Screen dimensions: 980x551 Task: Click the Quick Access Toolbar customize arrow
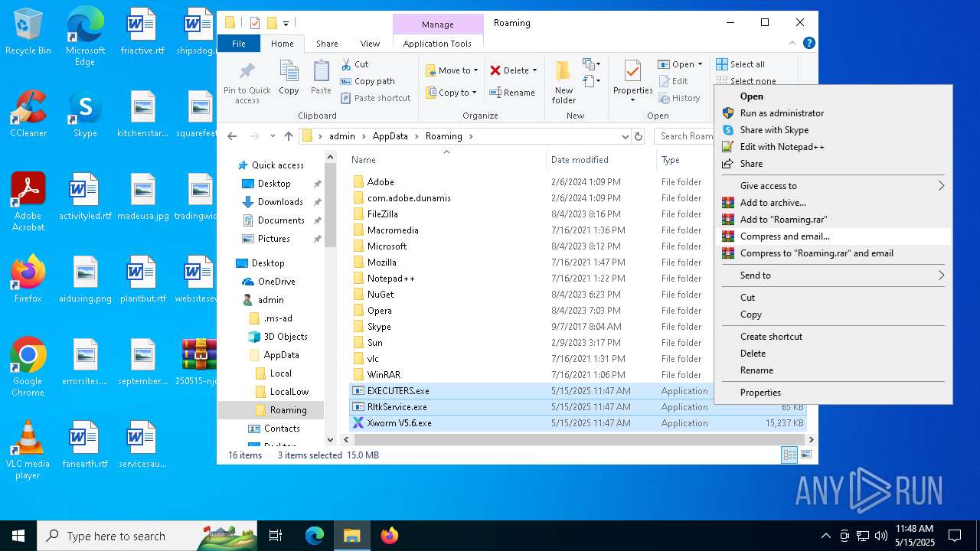pyautogui.click(x=286, y=23)
